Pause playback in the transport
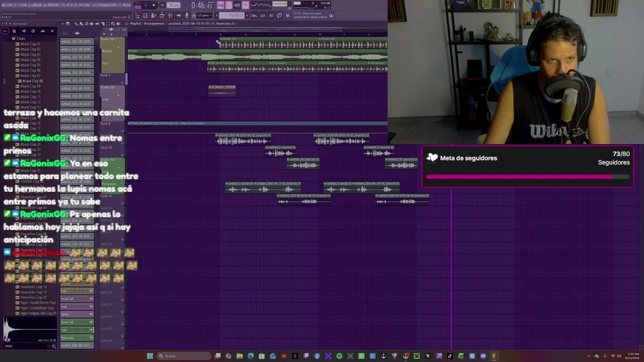The width and height of the screenshot is (644, 362). (x=145, y=6)
